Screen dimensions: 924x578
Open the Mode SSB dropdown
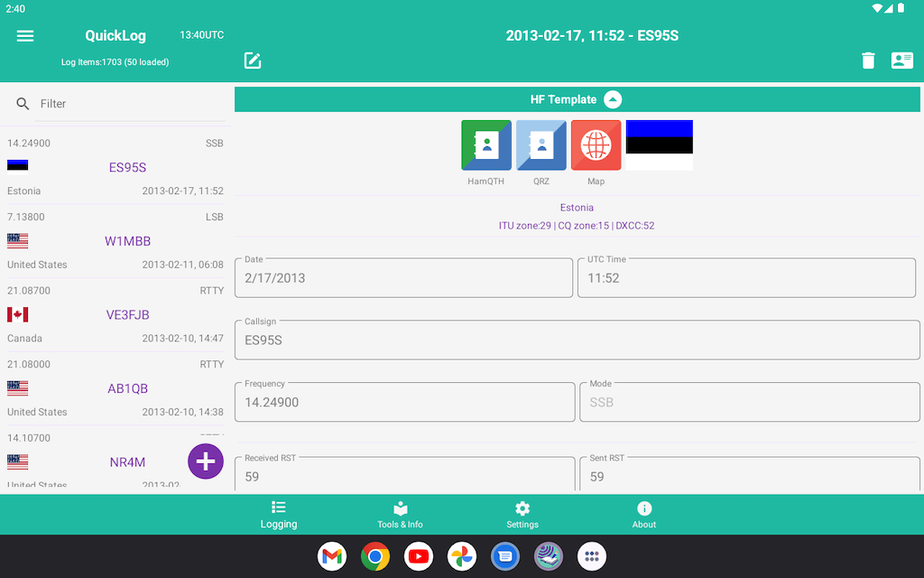749,402
